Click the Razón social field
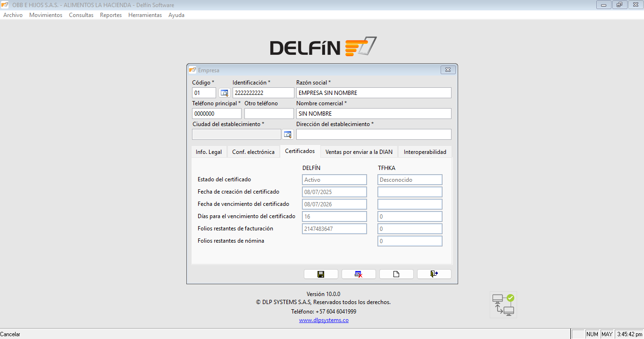The height and width of the screenshot is (339, 644). pyautogui.click(x=374, y=93)
